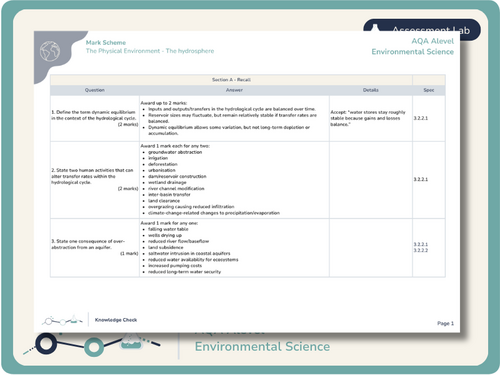
Task: Click 'Reservoir sizes may fluctuate' bullet
Action: (232, 118)
